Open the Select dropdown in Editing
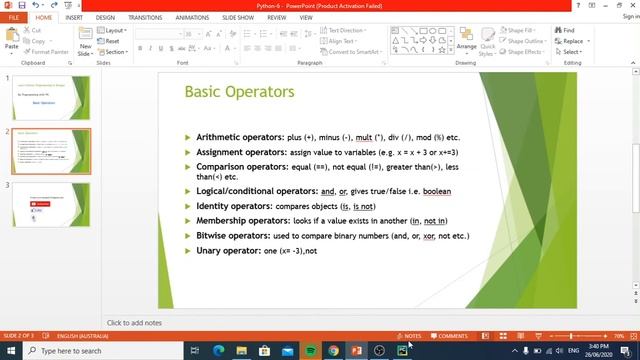 click(x=569, y=52)
